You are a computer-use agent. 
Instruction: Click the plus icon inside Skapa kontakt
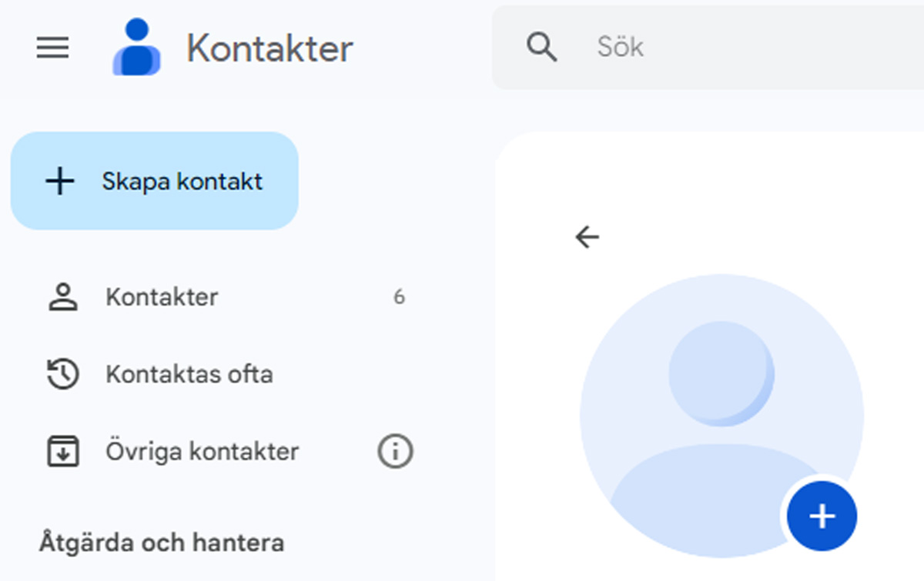(59, 180)
